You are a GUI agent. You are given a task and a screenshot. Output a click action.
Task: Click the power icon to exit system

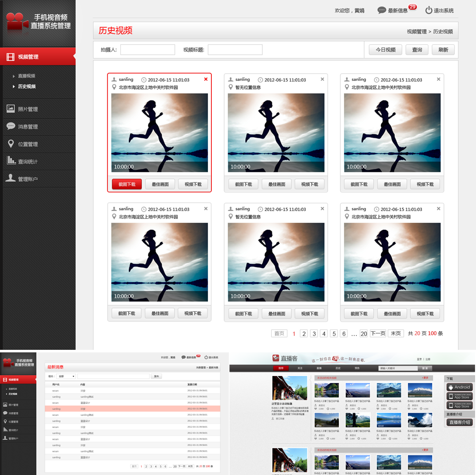[428, 10]
